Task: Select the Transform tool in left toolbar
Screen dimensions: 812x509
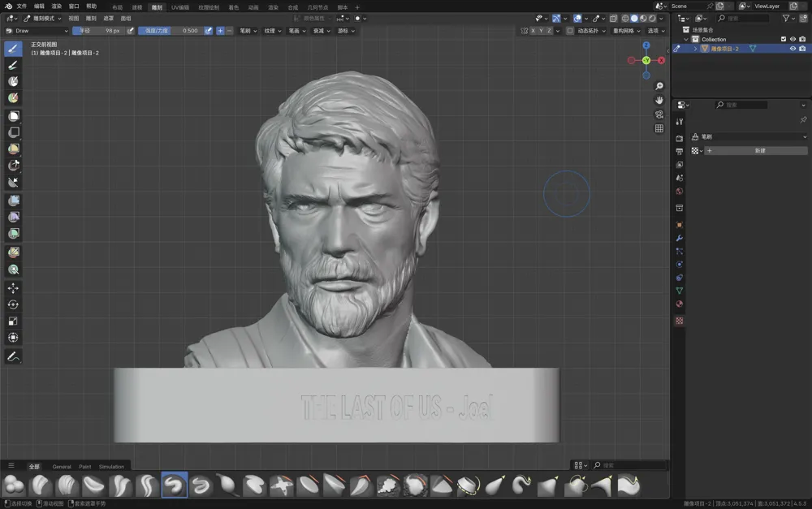Action: pos(14,338)
